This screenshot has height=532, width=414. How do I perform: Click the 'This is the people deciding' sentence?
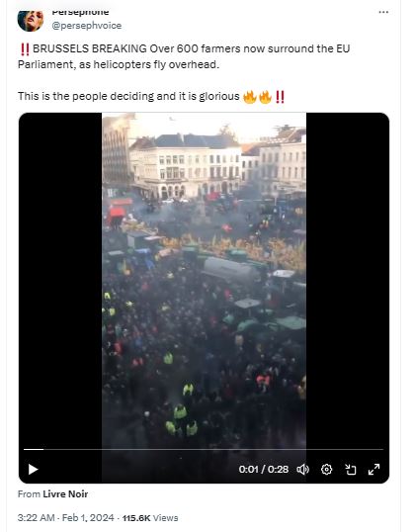tap(128, 96)
